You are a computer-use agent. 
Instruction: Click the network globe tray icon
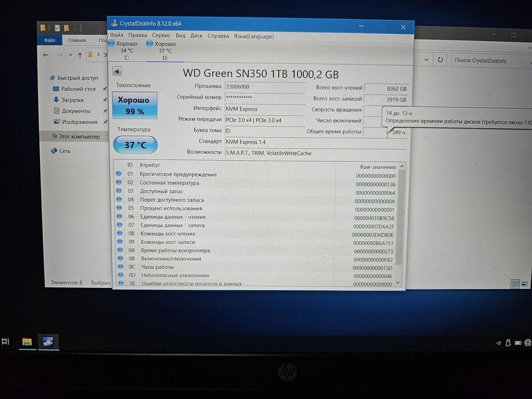(527, 343)
